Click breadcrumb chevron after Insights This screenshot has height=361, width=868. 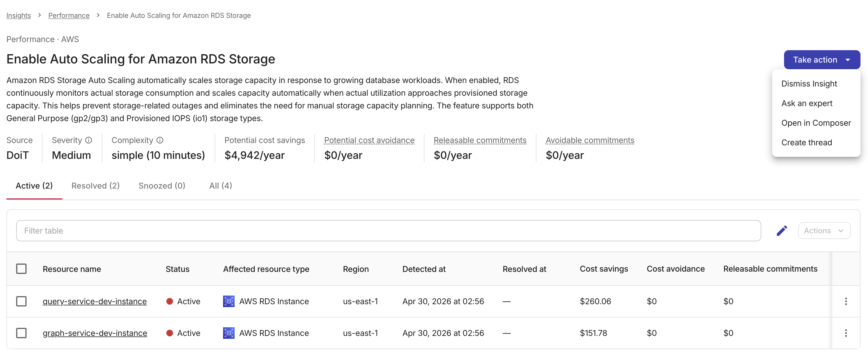coord(40,15)
